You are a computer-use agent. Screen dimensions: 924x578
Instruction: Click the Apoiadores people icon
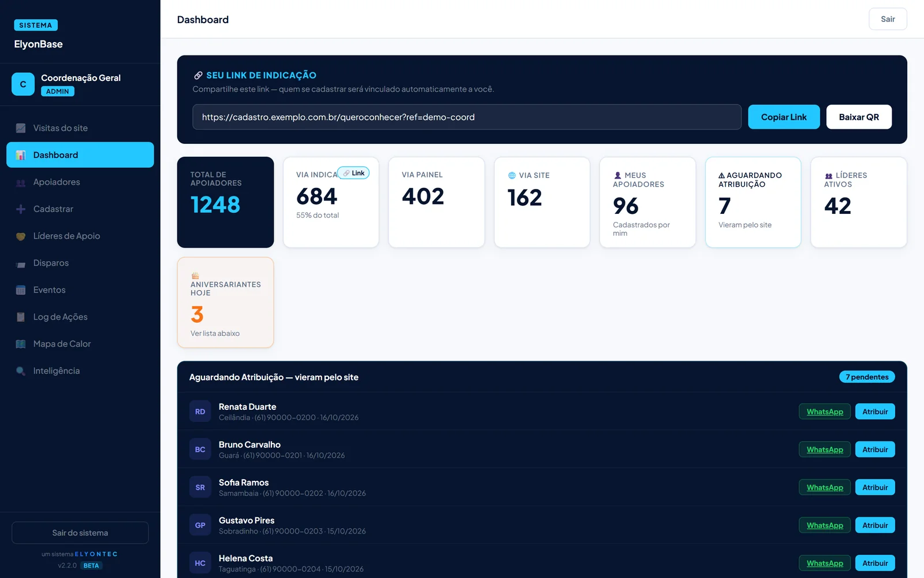21,182
